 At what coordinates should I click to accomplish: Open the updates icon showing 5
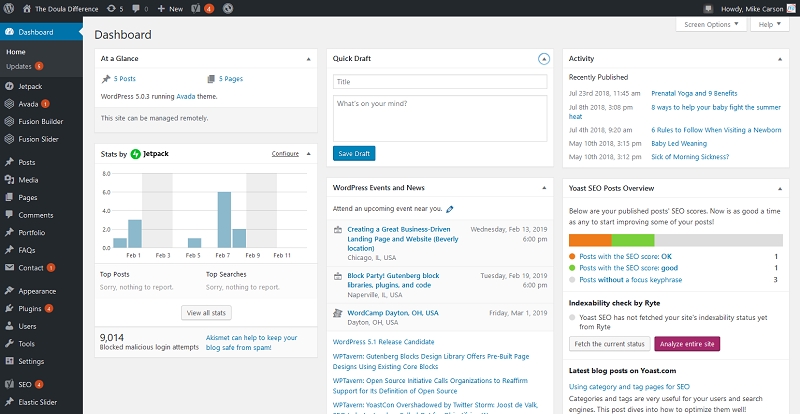point(112,8)
